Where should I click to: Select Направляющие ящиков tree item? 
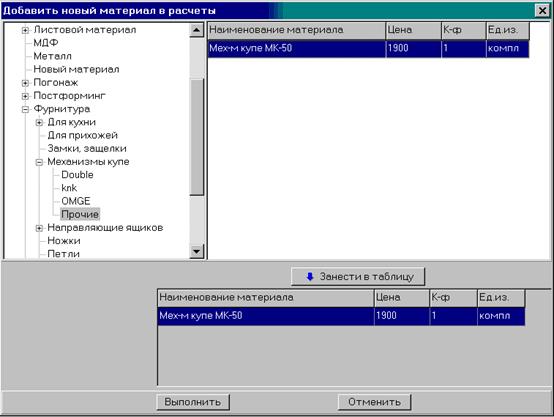(105, 228)
